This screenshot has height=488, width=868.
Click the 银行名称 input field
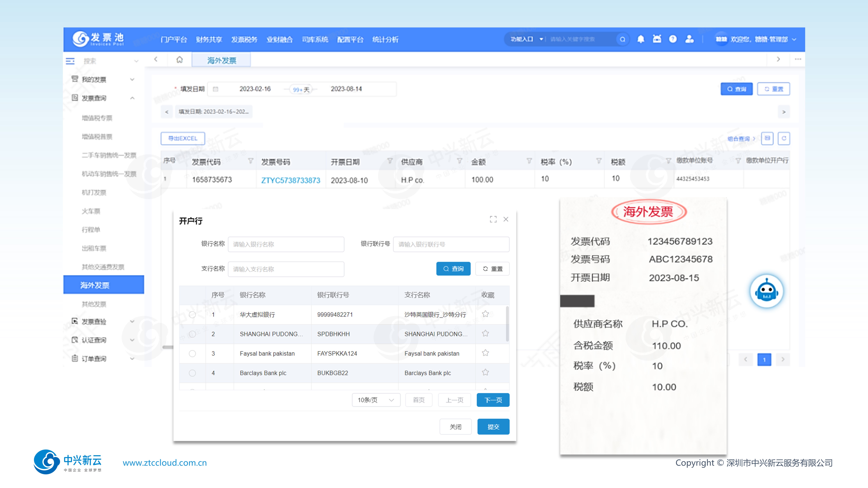pos(286,244)
